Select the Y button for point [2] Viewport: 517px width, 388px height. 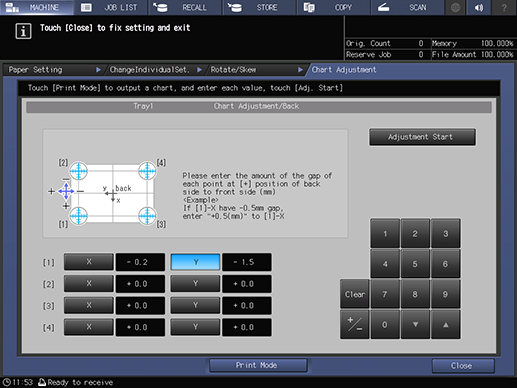[195, 284]
